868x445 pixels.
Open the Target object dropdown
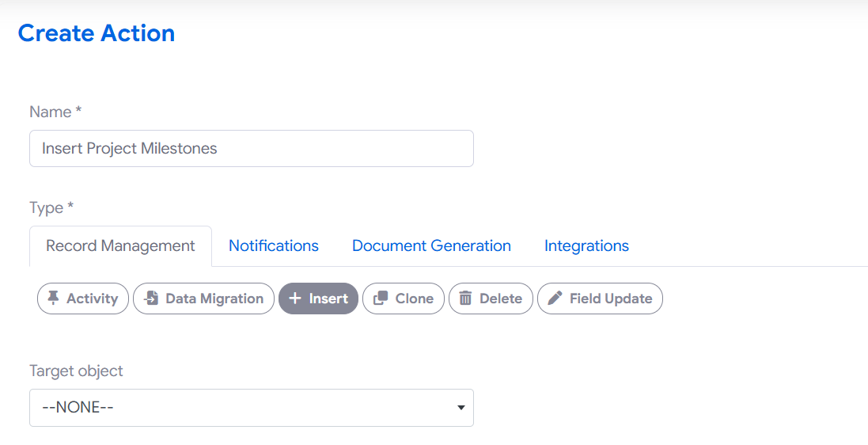coord(251,408)
